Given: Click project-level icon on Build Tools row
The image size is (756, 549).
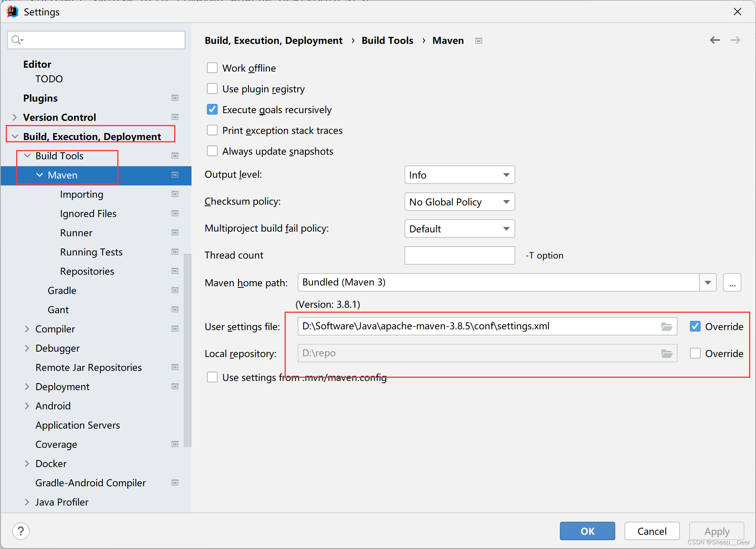Looking at the screenshot, I should [x=175, y=155].
